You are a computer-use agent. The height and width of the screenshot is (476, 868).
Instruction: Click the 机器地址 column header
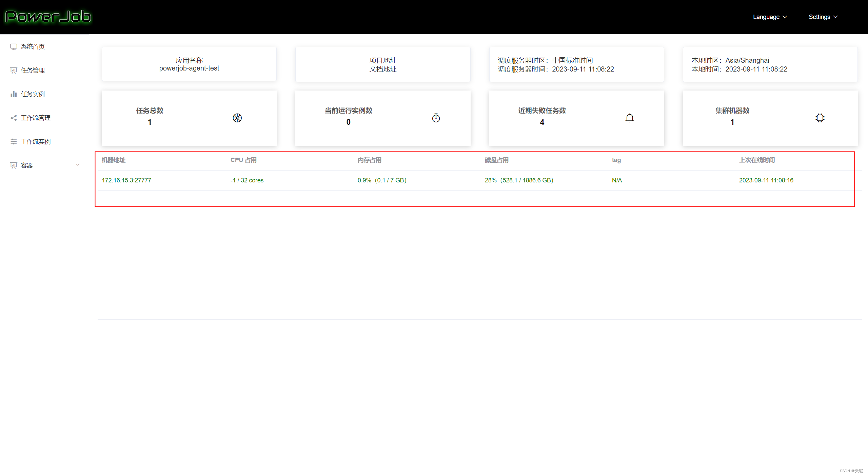[114, 160]
